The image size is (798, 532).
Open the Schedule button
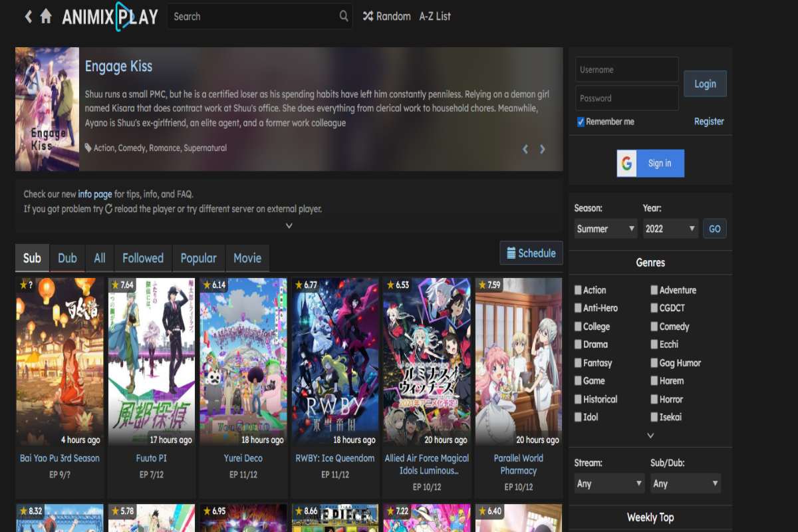click(x=531, y=253)
